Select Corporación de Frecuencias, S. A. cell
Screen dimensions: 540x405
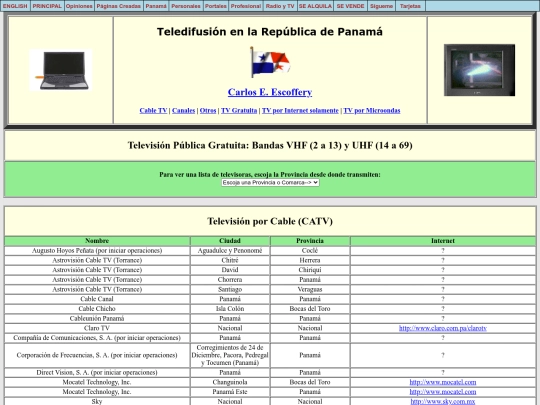click(x=97, y=355)
